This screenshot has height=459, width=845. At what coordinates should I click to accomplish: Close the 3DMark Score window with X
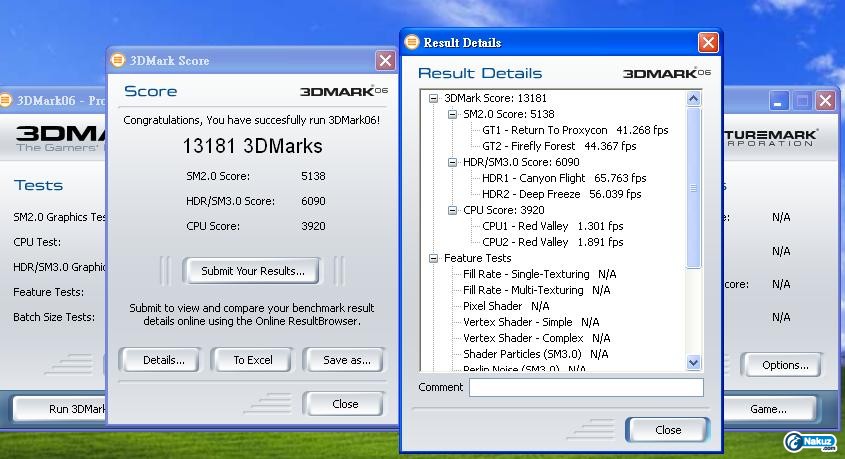pyautogui.click(x=385, y=60)
